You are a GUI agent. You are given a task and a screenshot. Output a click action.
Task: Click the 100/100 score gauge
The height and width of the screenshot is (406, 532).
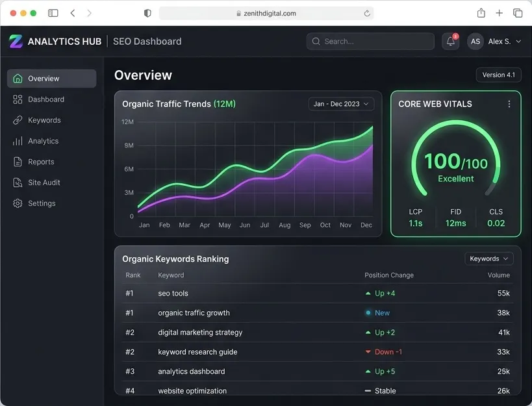[455, 159]
